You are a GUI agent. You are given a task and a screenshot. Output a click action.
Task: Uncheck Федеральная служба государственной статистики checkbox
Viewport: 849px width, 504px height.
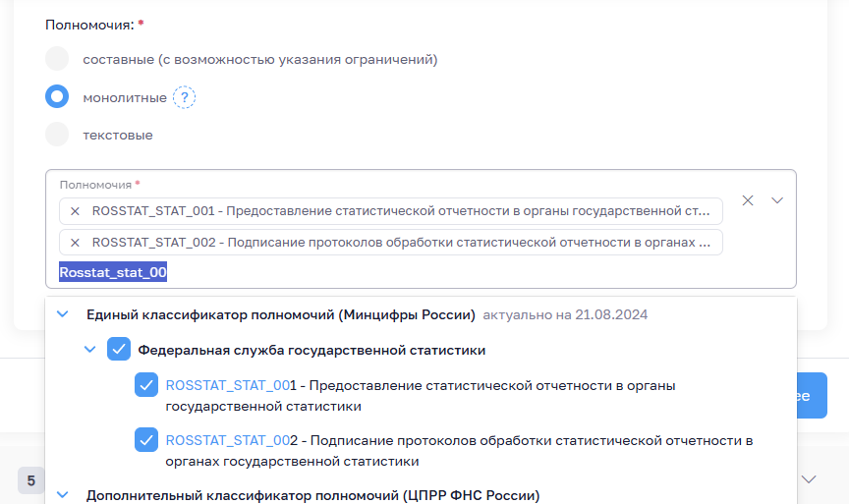click(x=119, y=349)
